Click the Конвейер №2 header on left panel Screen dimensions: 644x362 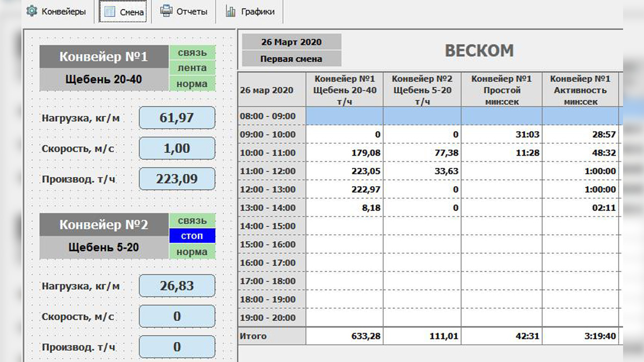click(x=104, y=225)
